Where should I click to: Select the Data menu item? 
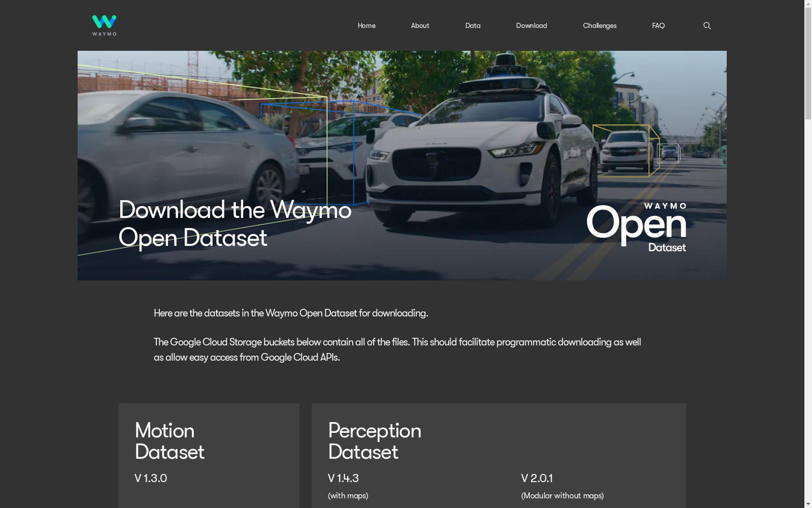coord(473,26)
